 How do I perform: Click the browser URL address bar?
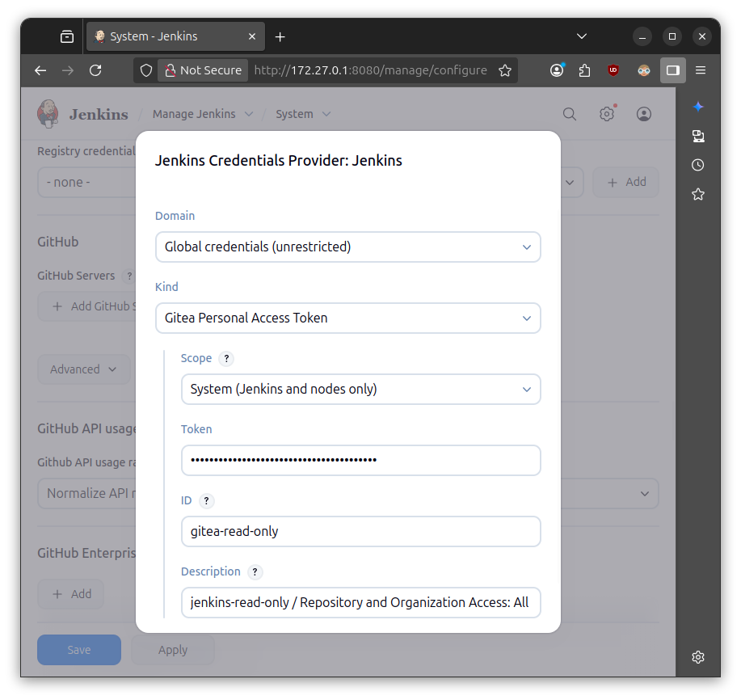click(x=370, y=70)
